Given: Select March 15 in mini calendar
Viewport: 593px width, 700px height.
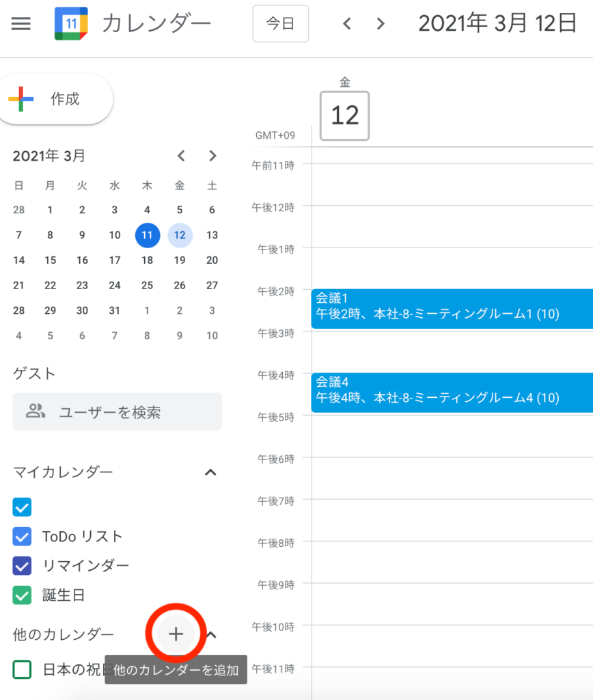Looking at the screenshot, I should coord(50,260).
